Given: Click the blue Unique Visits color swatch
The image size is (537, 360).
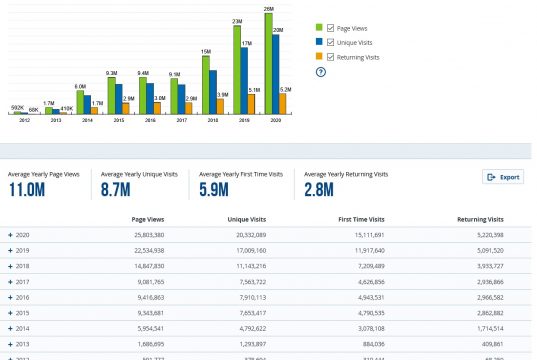Looking at the screenshot, I should click(x=319, y=41).
